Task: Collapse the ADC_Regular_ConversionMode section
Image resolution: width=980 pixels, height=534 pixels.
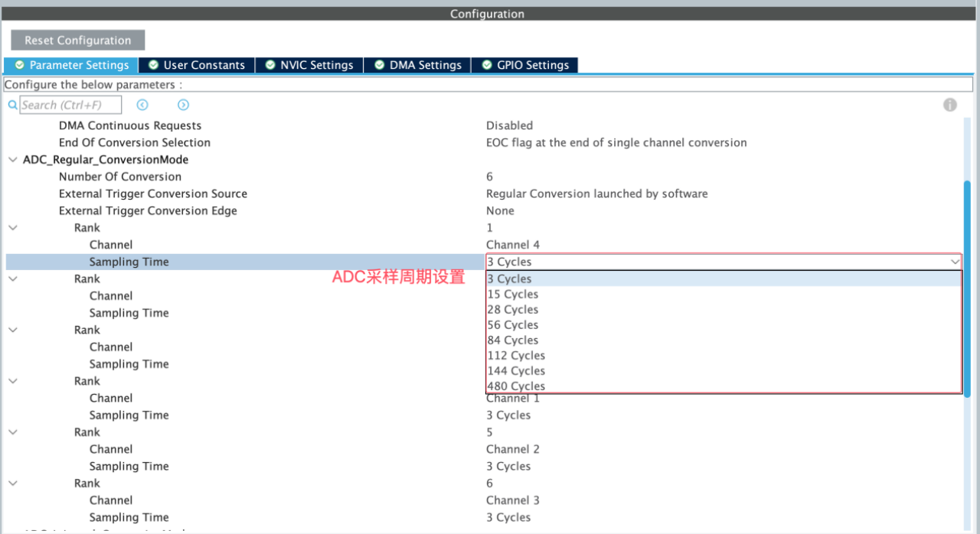Action: [x=13, y=160]
